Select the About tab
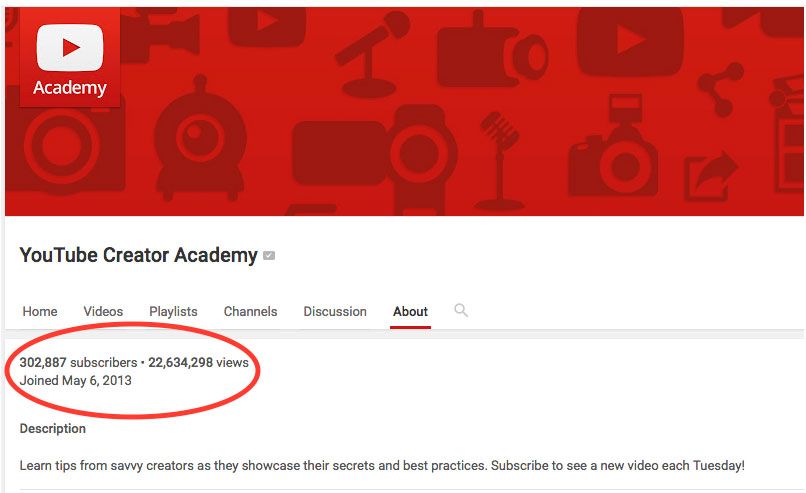806x493 pixels. pyautogui.click(x=410, y=312)
